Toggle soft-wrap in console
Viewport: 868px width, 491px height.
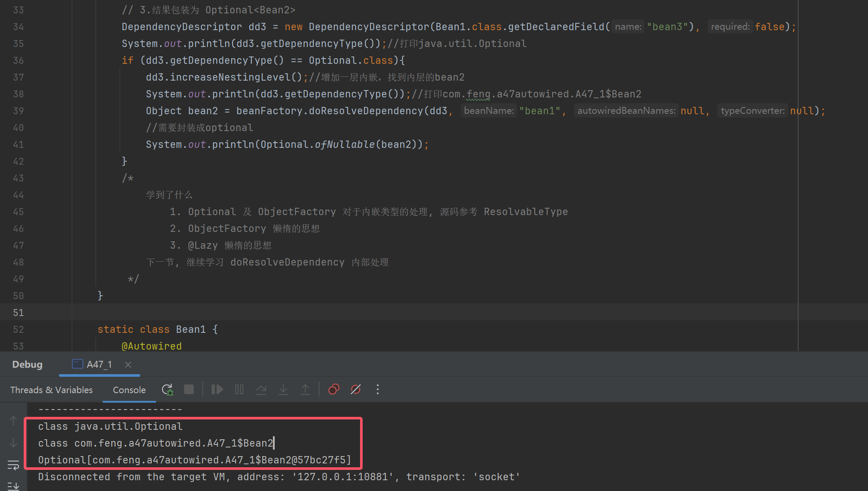click(13, 465)
